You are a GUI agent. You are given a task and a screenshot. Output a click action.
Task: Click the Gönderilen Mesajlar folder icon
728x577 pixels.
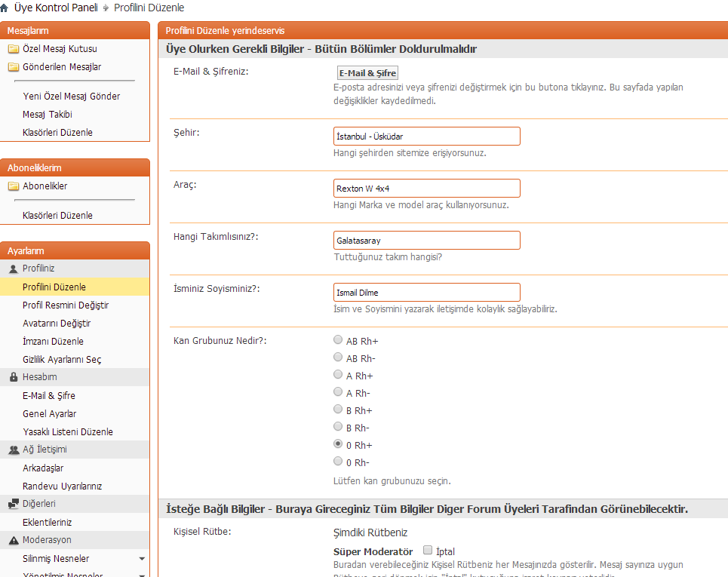point(14,67)
